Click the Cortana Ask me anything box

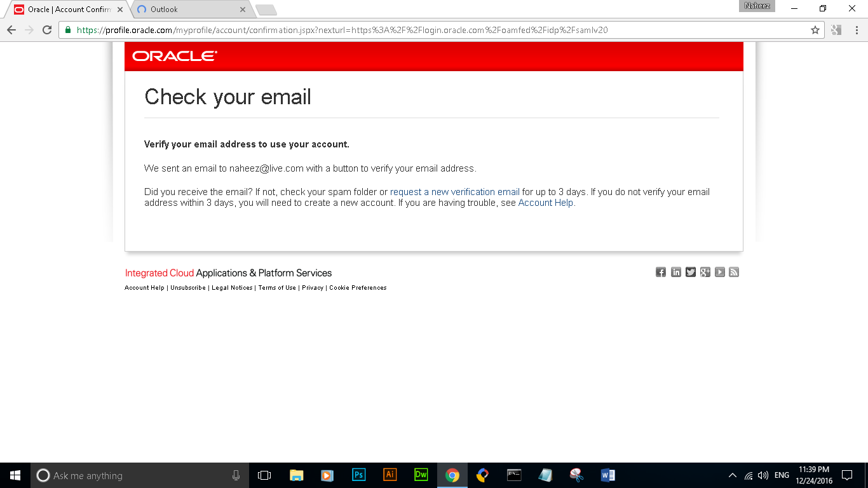(139, 475)
